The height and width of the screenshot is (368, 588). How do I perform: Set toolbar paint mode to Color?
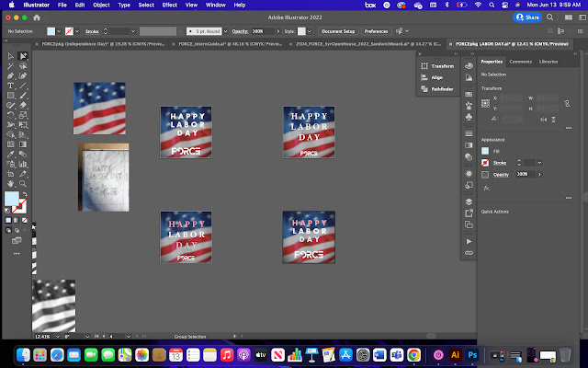[8, 221]
